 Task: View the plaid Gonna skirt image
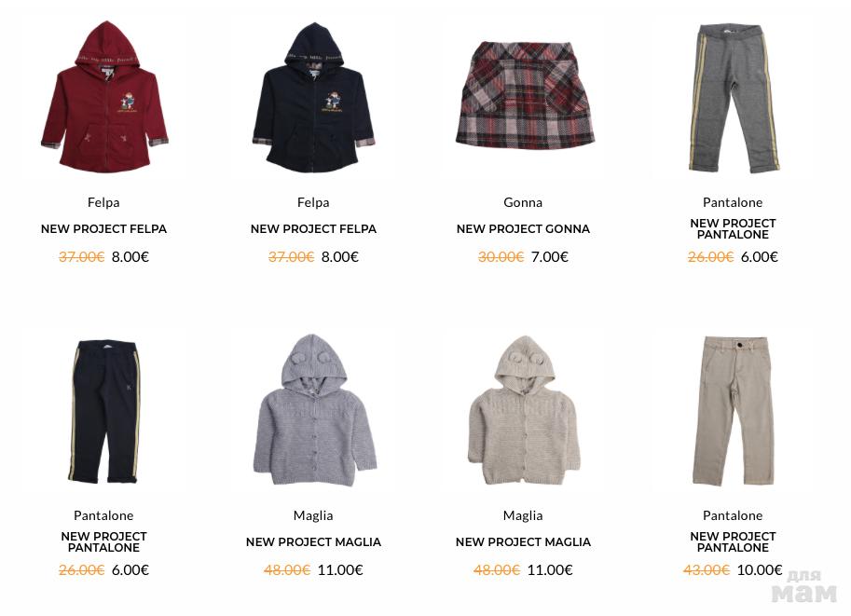[524, 95]
